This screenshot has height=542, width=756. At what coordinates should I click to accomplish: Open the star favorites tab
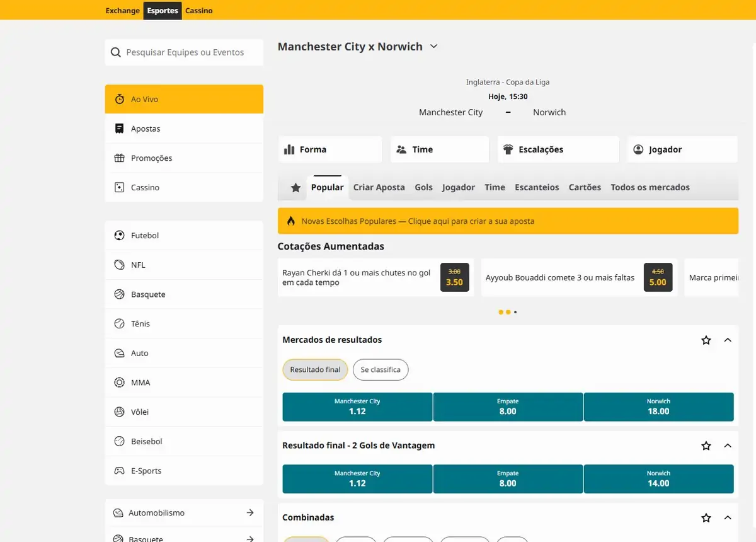coord(295,188)
